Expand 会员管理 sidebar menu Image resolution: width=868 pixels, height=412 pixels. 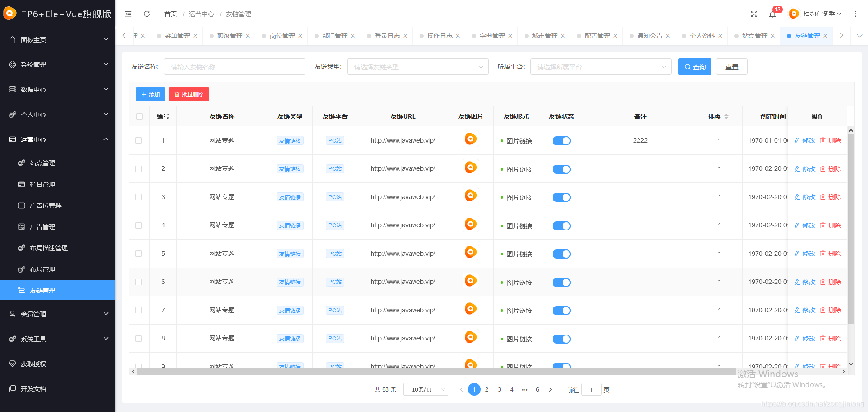57,314
